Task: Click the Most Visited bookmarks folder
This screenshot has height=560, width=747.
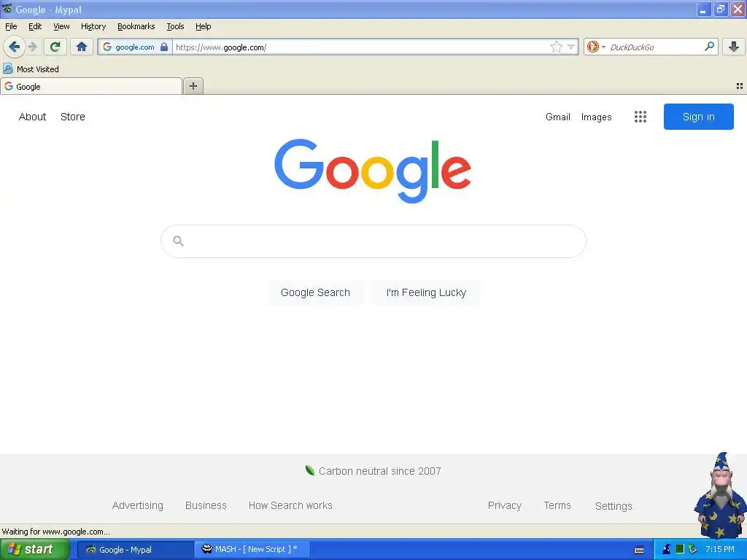Action: click(31, 69)
